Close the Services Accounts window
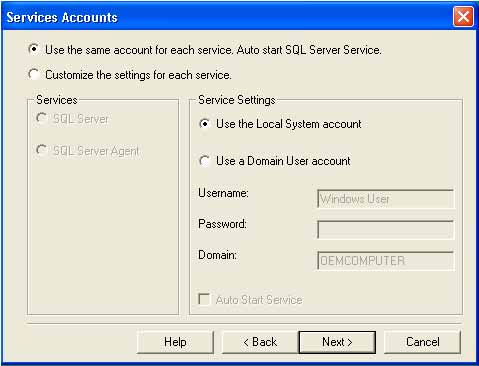The image size is (479, 366). pos(463,16)
